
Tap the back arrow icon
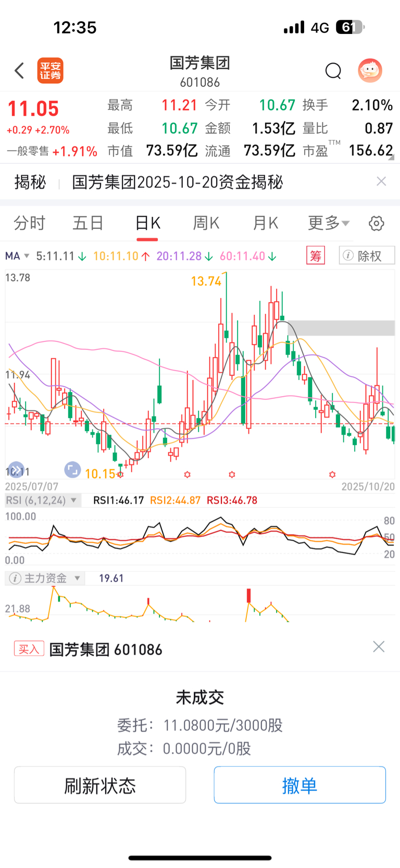[20, 70]
